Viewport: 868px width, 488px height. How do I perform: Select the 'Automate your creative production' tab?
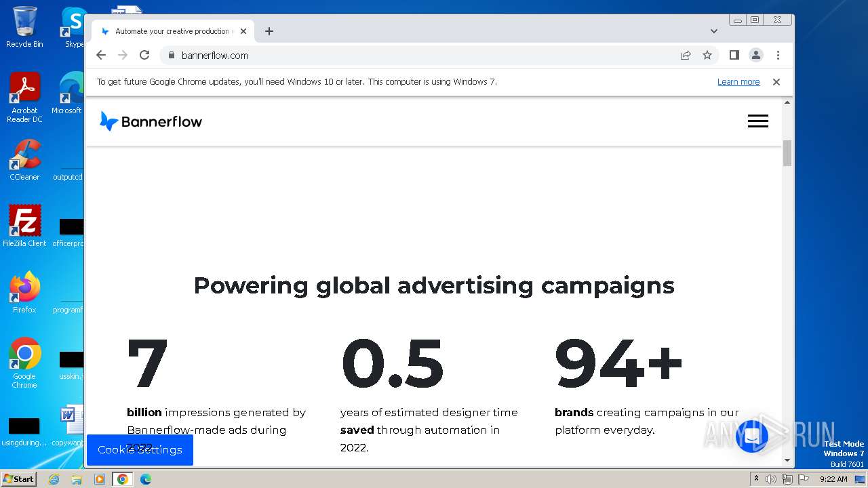point(174,31)
